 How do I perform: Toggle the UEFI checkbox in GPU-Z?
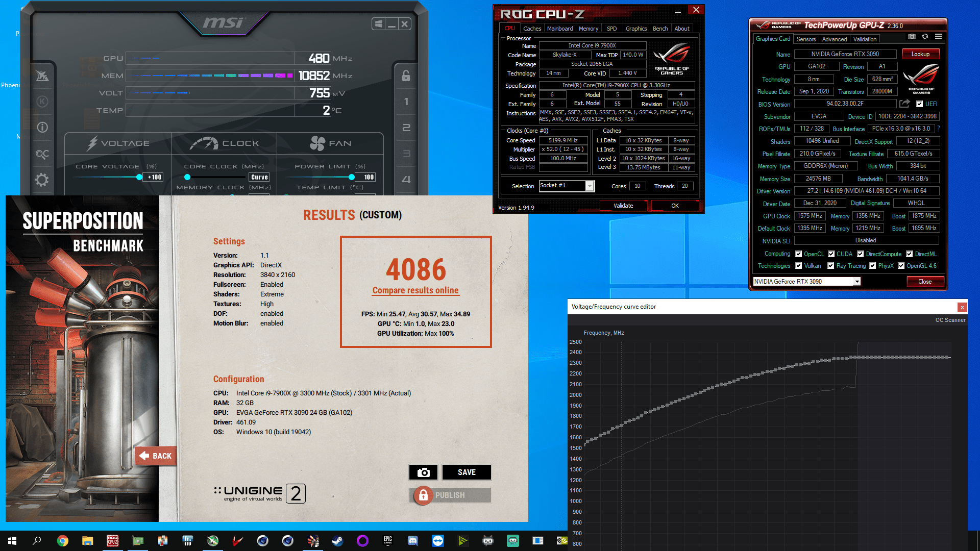pos(919,104)
